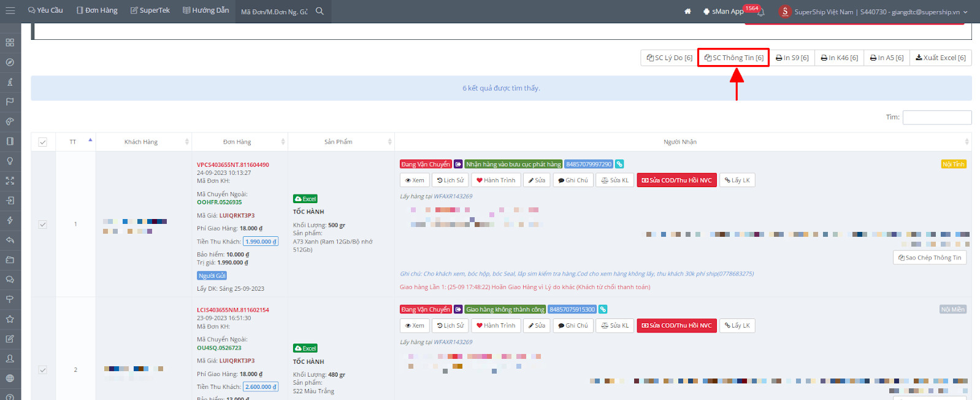Click Sửa KL button for first order
980x400 pixels.
614,180
